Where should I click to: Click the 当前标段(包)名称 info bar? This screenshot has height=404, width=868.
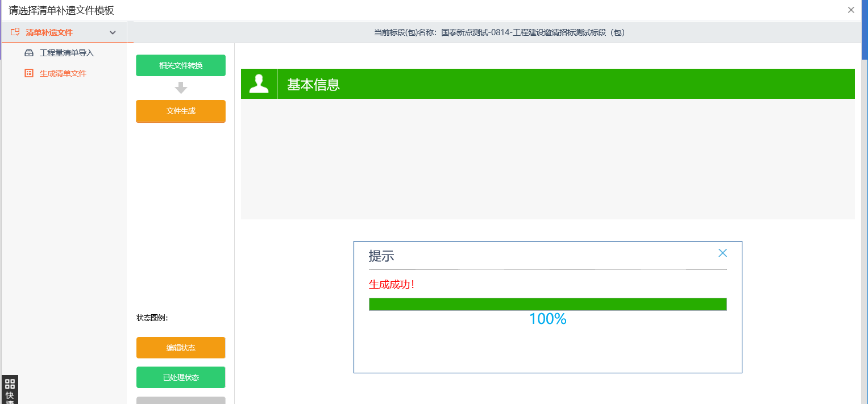pos(499,32)
